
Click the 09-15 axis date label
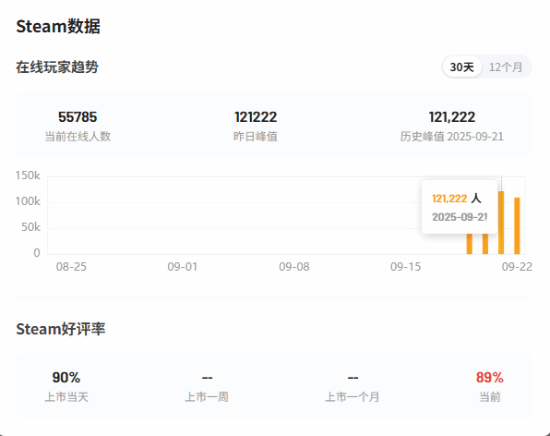pos(405,267)
